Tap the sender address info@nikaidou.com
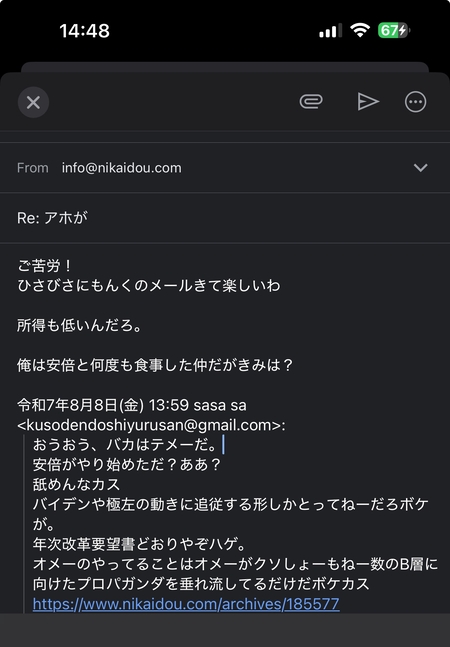 (122, 168)
